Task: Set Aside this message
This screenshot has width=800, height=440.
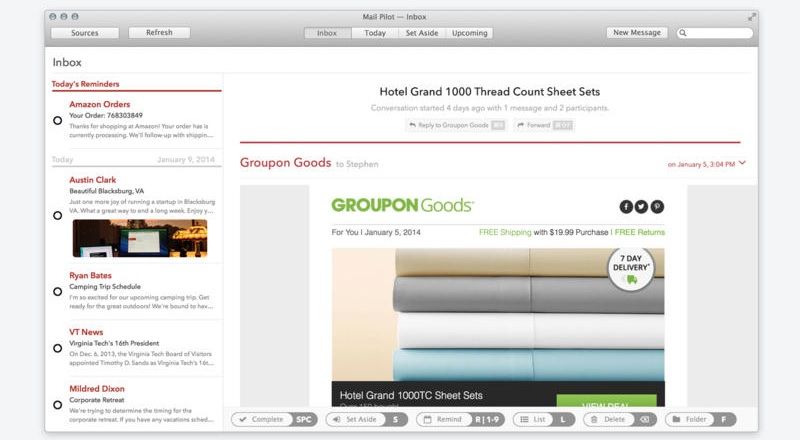Action: (367, 420)
